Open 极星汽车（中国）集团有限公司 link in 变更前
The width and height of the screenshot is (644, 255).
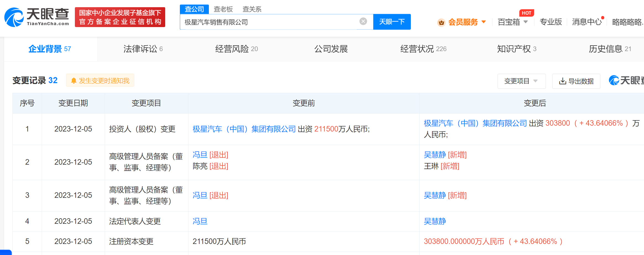click(244, 129)
